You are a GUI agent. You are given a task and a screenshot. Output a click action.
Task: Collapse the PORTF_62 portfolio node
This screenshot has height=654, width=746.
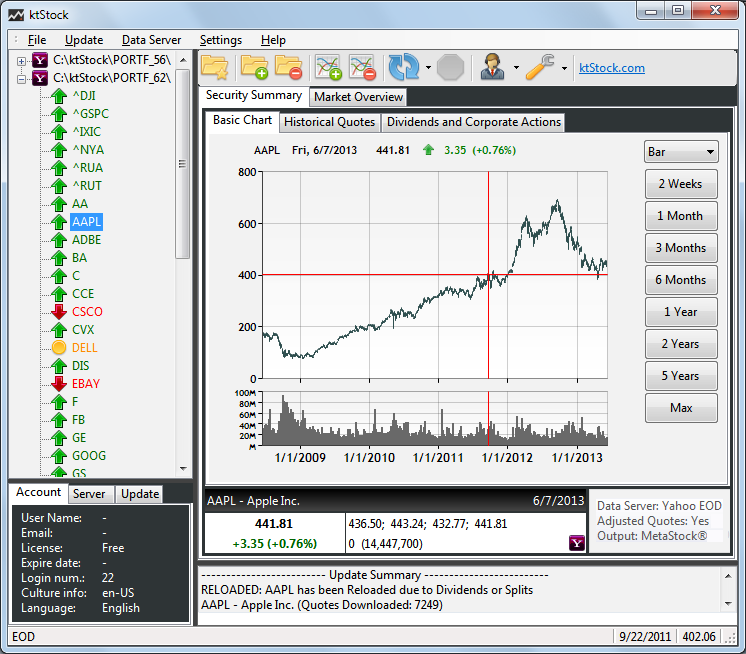coord(21,79)
